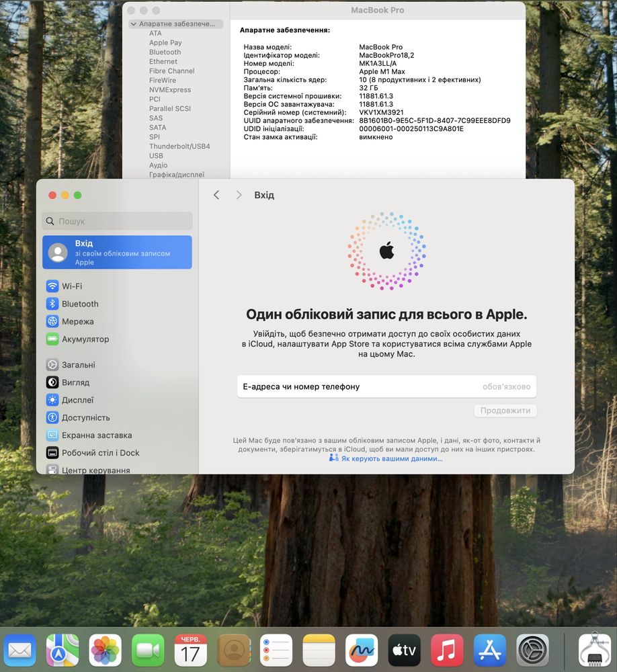Collapse Апаратне забезпечення tree section
The image size is (617, 672).
133,24
